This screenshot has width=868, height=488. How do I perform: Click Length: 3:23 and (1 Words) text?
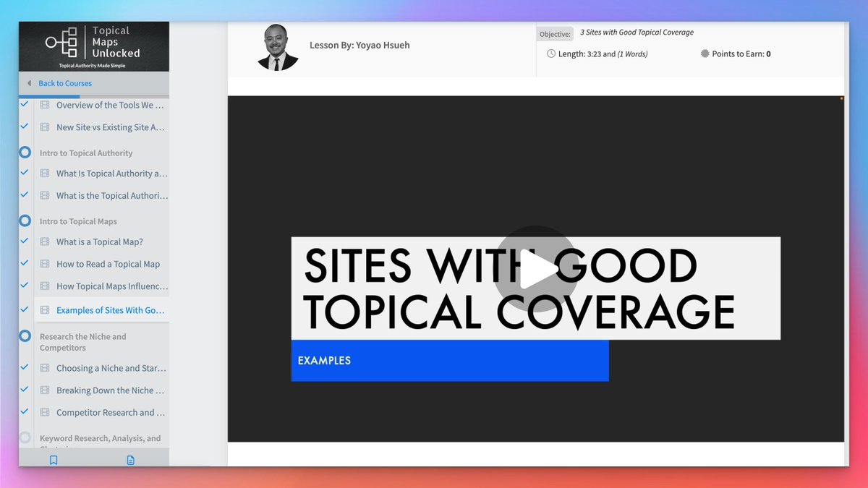[603, 54]
